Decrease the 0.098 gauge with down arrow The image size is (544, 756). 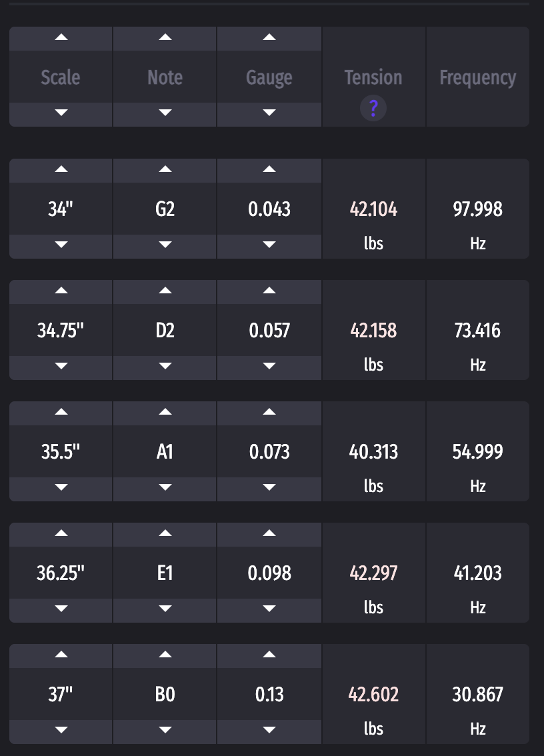pos(269,611)
